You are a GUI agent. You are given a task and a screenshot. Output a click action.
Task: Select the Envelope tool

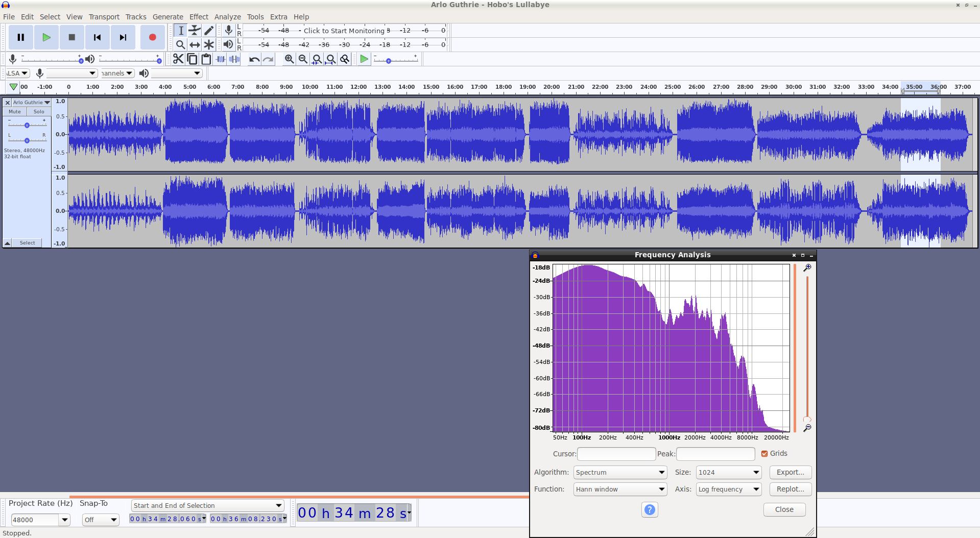195,31
